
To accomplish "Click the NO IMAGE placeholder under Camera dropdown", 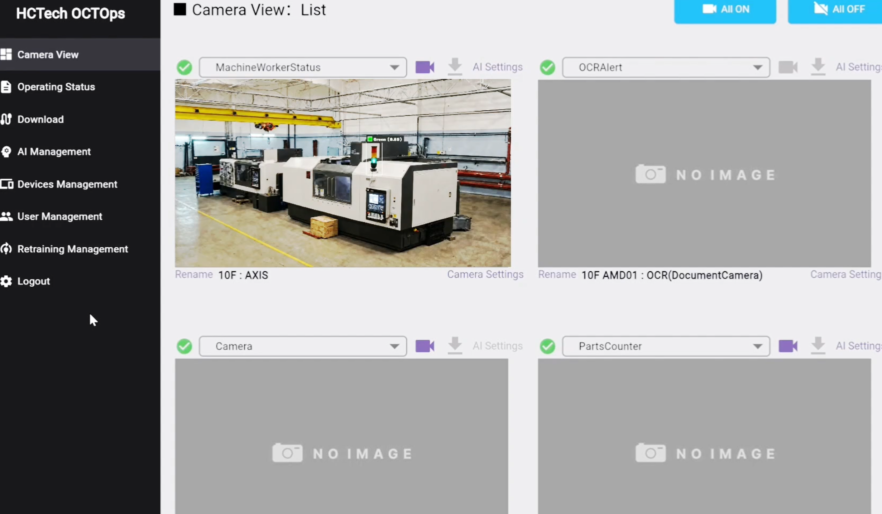I will 341,436.
